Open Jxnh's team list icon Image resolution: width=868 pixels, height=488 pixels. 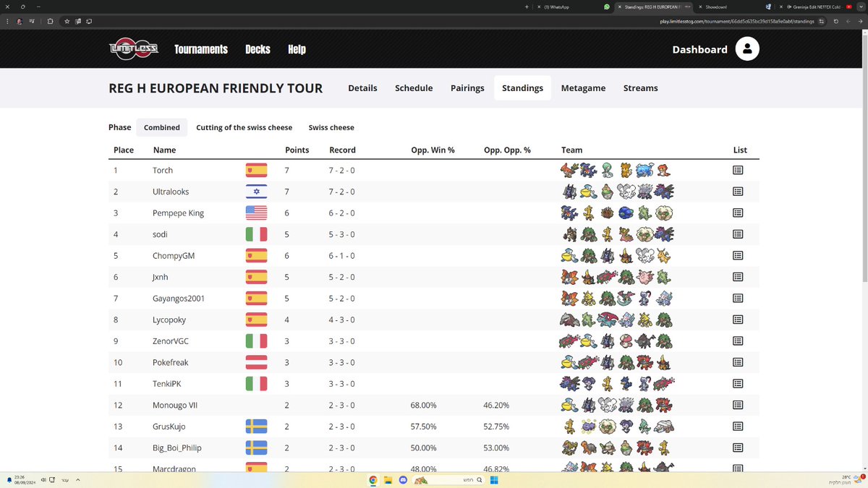click(x=738, y=277)
